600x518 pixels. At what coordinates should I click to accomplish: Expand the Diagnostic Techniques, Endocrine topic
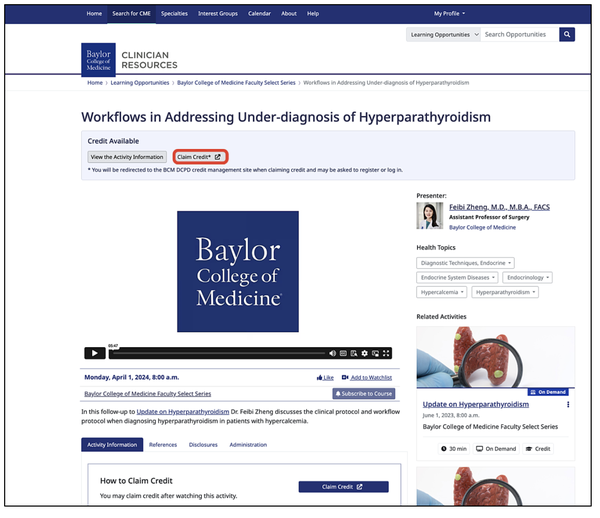click(x=465, y=263)
